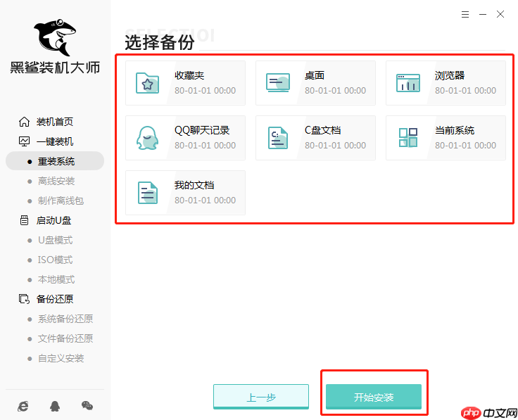
Task: Select the 当前系统 label
Action: (x=455, y=130)
